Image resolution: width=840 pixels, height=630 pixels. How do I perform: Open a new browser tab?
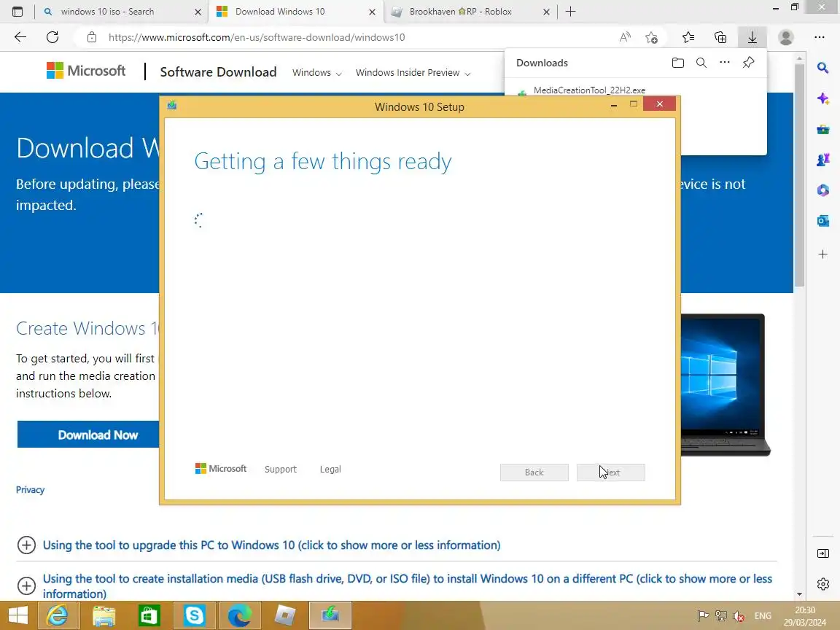click(x=570, y=11)
